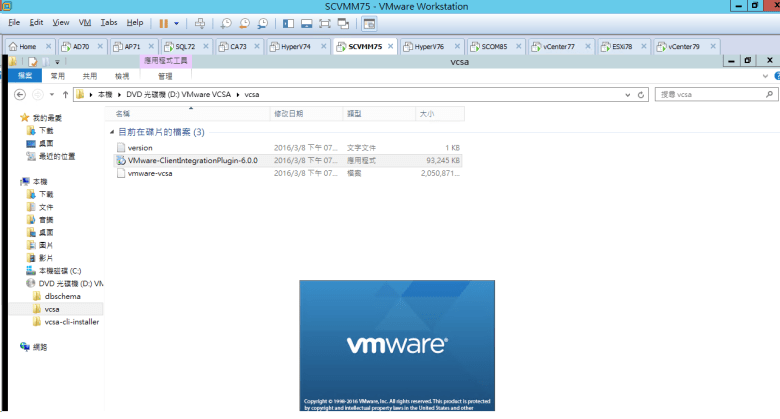Collapse the 目前在碟片的檔案 group

tap(111, 132)
